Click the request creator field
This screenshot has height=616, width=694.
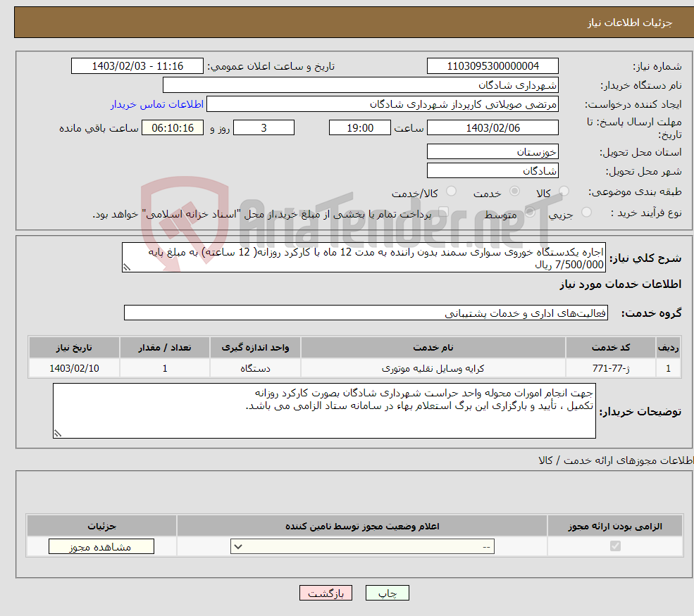click(x=383, y=104)
